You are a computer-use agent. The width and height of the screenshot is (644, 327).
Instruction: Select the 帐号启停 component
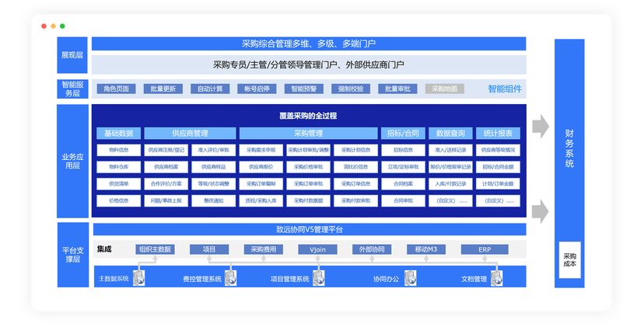pyautogui.click(x=257, y=89)
